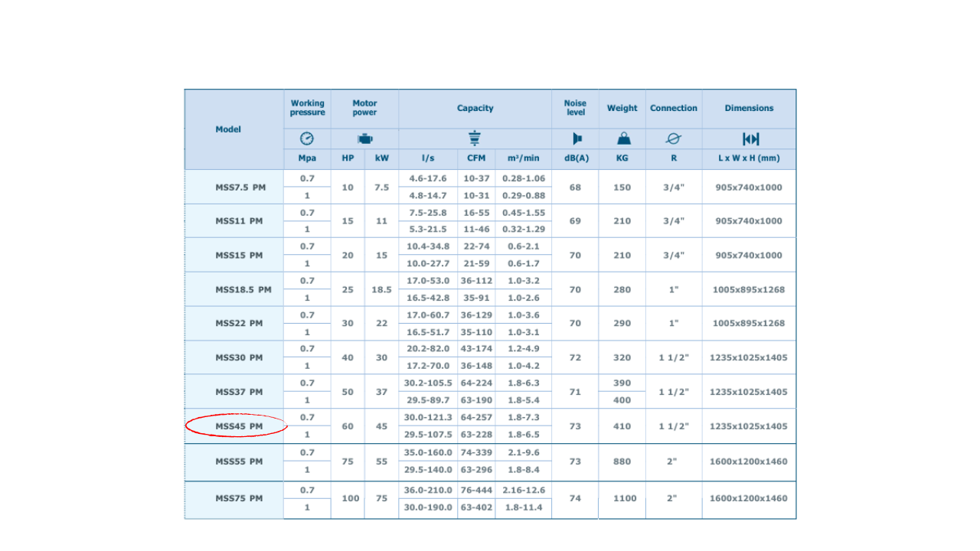Click the 63-402 CFM value

476,507
